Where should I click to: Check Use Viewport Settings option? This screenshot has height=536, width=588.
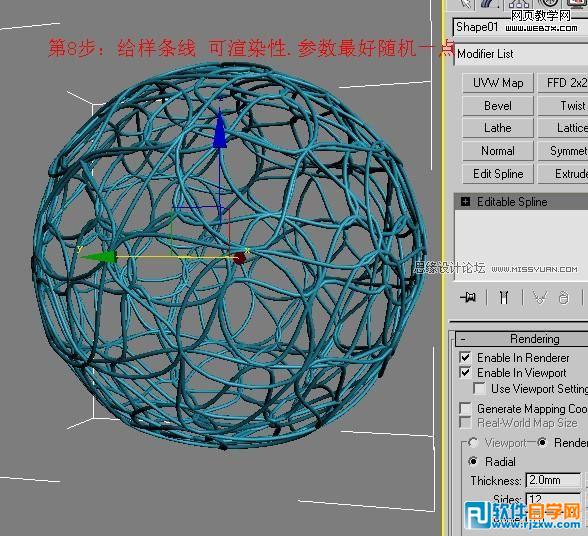(x=479, y=388)
